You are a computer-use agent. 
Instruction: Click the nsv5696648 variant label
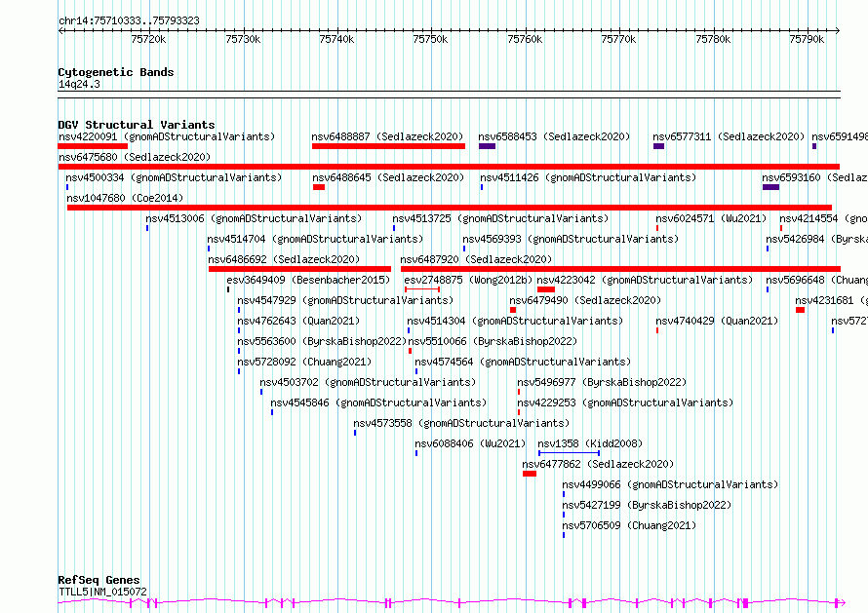tap(816, 280)
